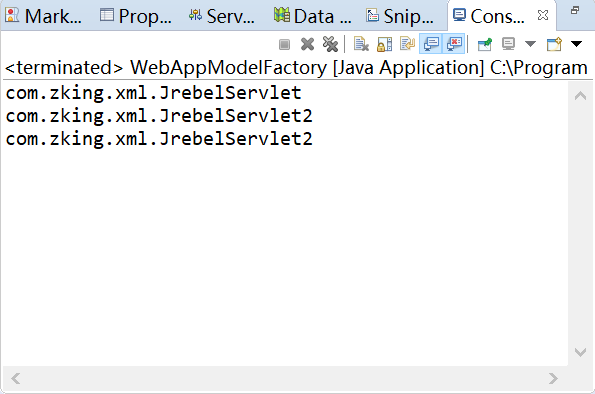
Task: Click the vertical scrollbar down arrow
Action: tap(580, 352)
